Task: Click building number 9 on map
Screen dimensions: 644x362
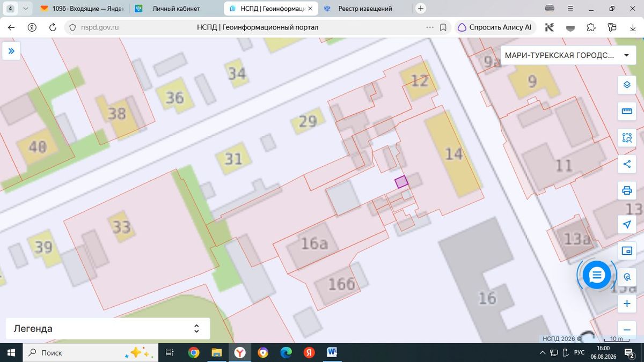Action: (532, 82)
